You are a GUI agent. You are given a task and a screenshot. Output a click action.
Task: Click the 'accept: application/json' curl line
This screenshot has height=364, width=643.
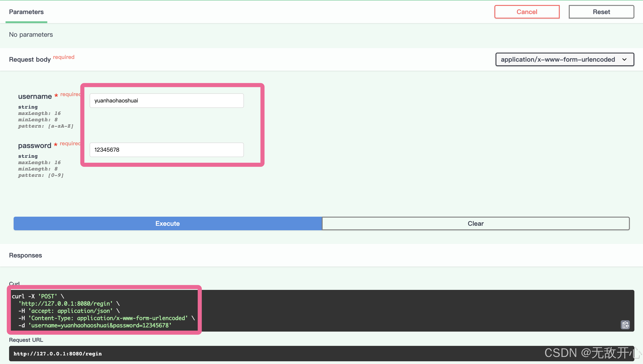(69, 311)
